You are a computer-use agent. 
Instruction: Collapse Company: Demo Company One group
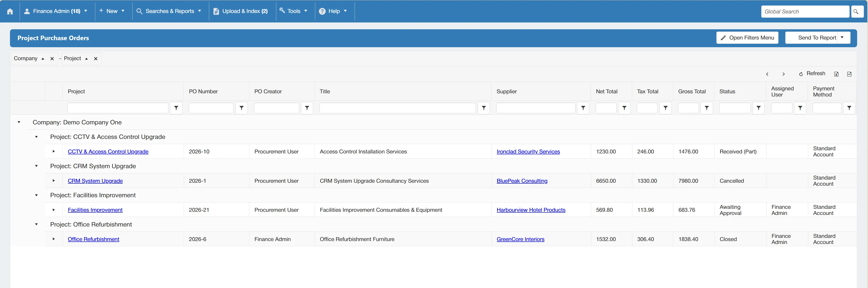coord(19,122)
